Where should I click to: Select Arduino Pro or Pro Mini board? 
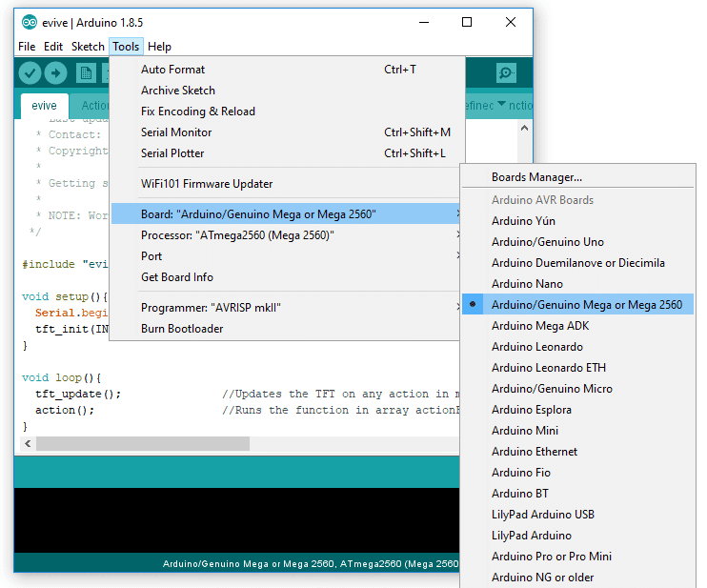[x=577, y=557]
